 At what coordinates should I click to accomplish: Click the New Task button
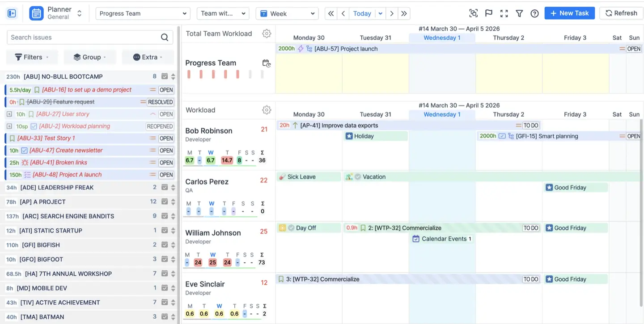(569, 13)
